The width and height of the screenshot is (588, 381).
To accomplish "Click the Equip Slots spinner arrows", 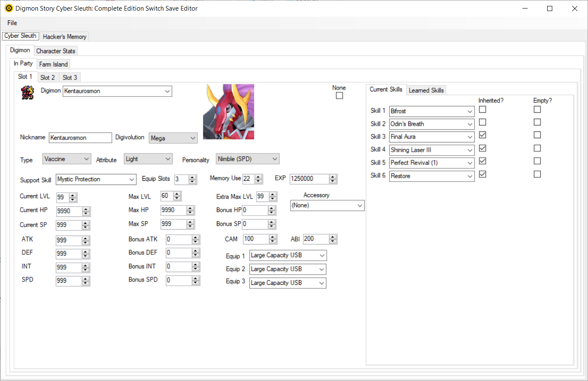I will [193, 179].
